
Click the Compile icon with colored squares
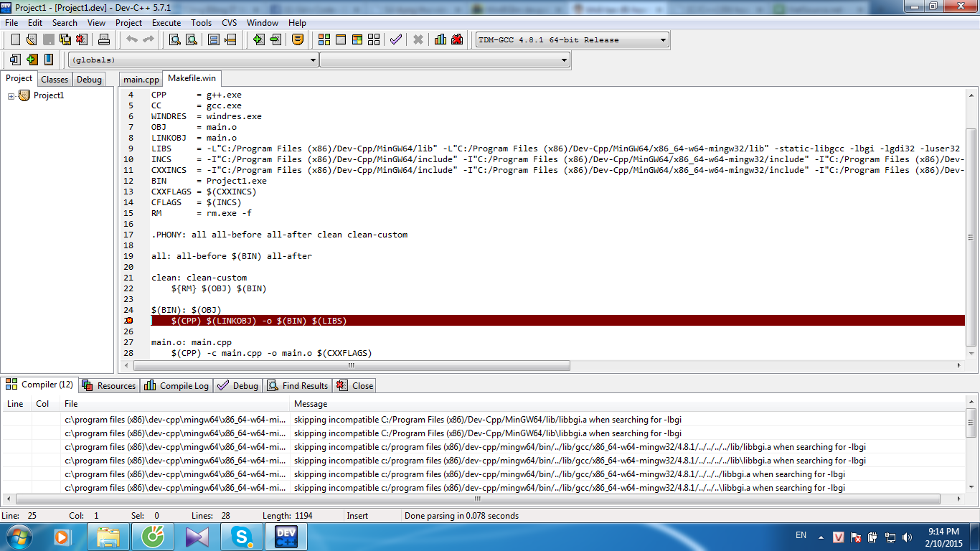(324, 39)
